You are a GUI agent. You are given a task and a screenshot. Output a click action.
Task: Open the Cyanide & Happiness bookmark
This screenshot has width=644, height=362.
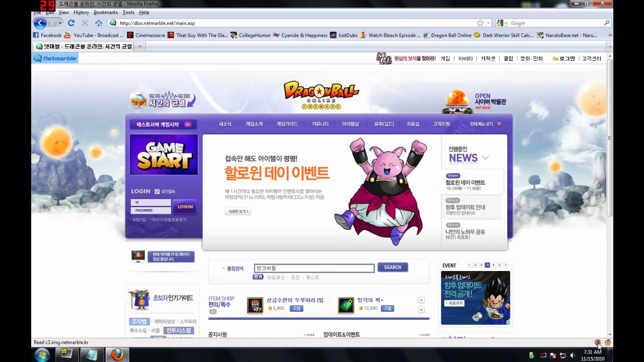(x=300, y=35)
